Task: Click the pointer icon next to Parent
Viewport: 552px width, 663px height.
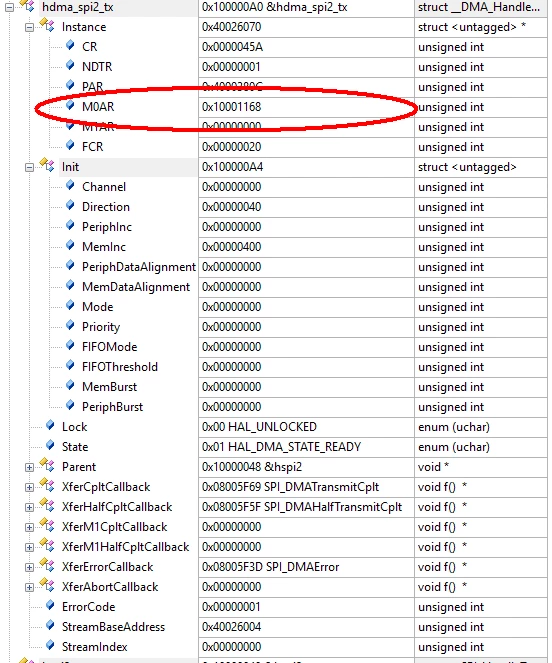Action: [47, 465]
